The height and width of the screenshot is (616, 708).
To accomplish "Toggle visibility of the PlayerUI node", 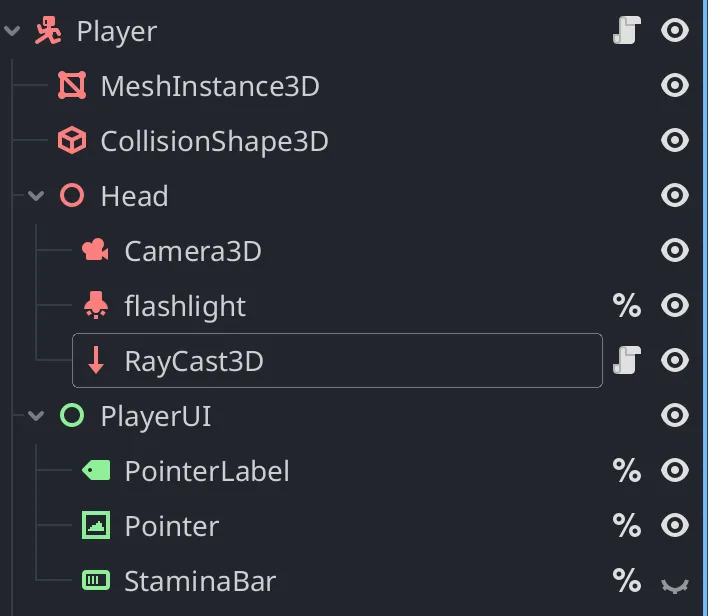I will (x=675, y=416).
